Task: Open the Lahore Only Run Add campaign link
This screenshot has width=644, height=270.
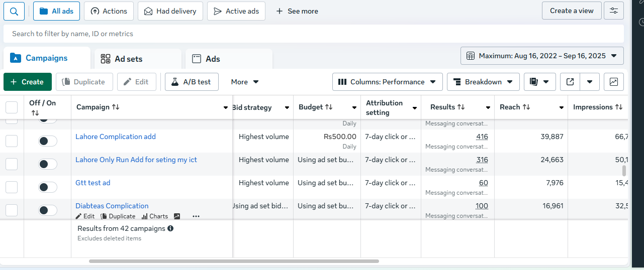Action: [x=136, y=160]
